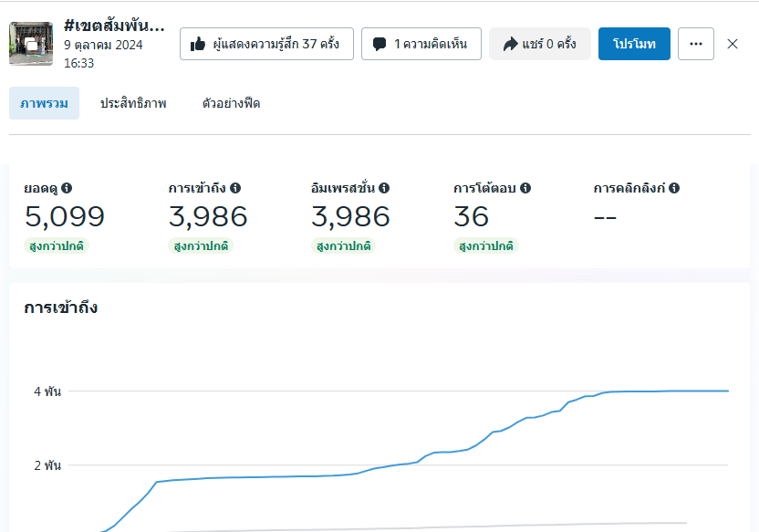Open the three-dot more options menu
The width and height of the screenshot is (759, 532).
pos(697,44)
